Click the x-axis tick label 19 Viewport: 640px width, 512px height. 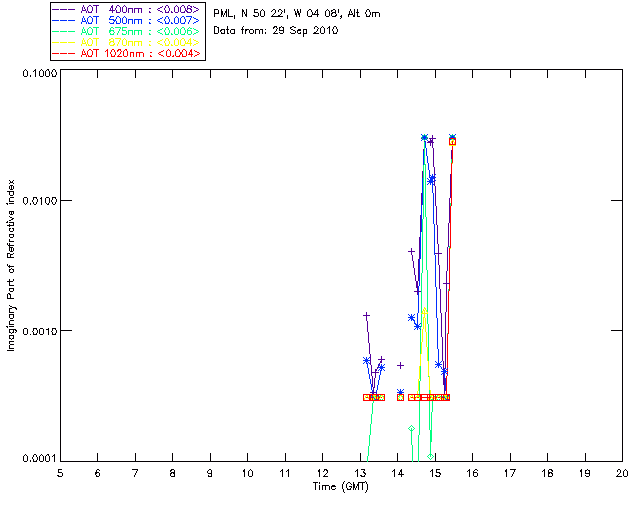tap(585, 473)
